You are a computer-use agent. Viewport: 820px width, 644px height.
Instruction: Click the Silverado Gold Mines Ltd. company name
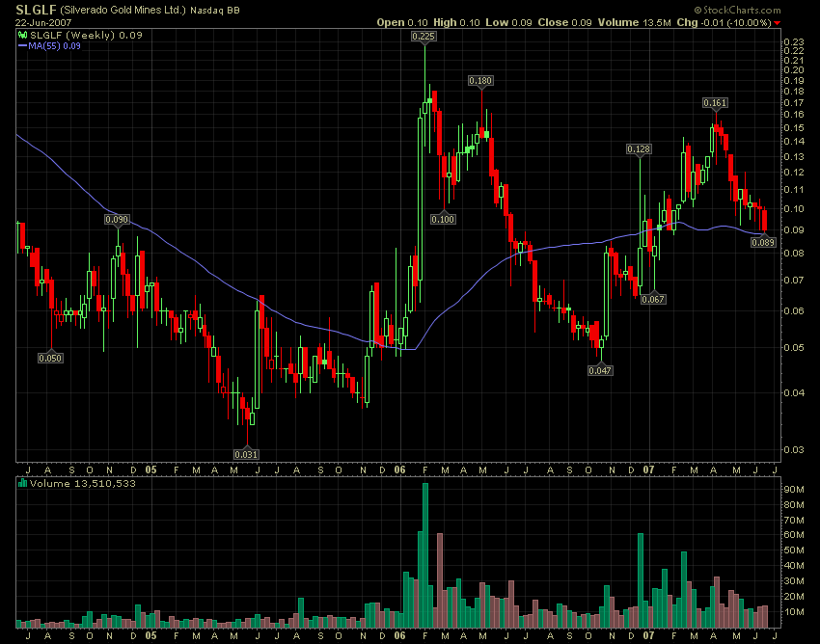coord(123,11)
